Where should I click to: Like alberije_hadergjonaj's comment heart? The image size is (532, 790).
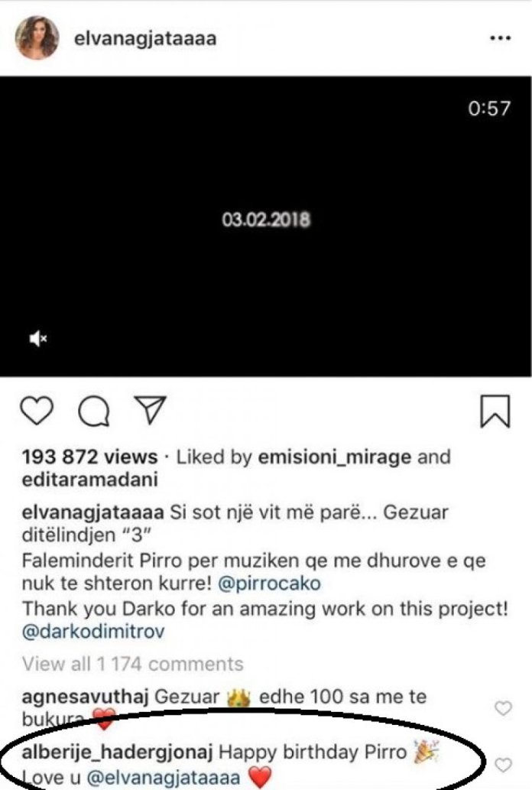click(x=503, y=764)
